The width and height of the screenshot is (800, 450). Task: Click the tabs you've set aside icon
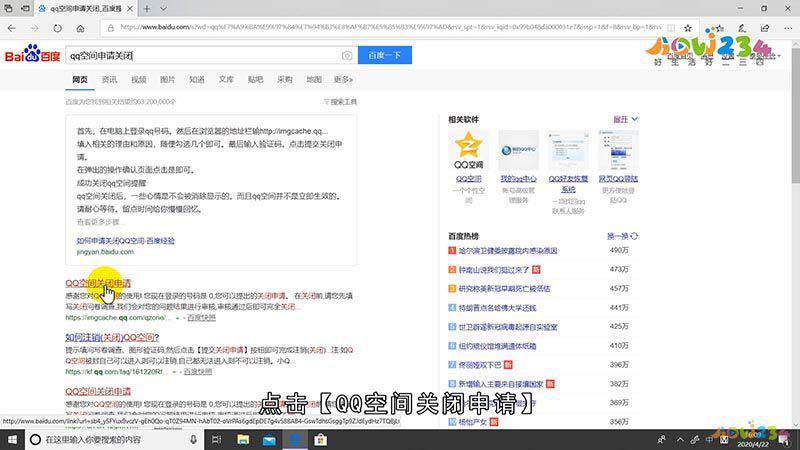pyautogui.click(x=8, y=9)
